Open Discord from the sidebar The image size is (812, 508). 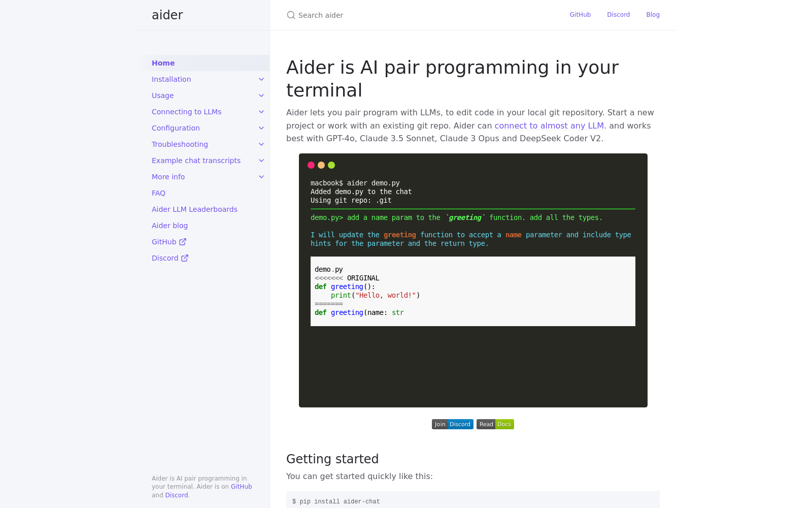[x=170, y=258]
